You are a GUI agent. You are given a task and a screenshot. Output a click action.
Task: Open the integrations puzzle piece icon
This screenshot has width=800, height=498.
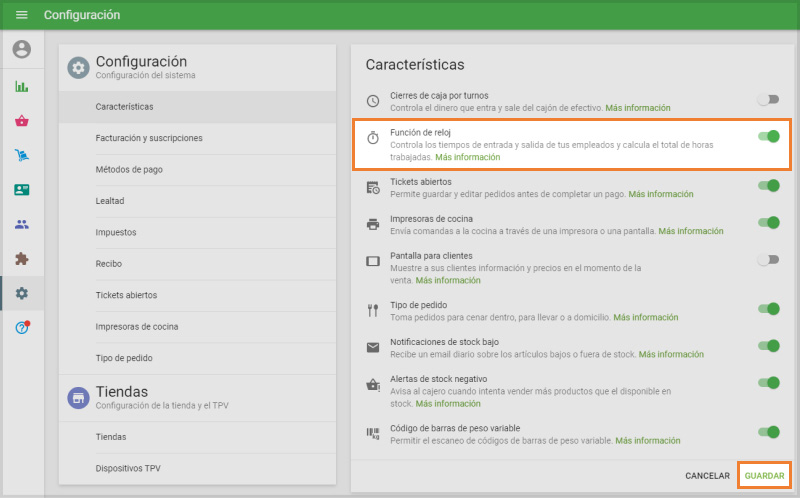click(x=21, y=259)
